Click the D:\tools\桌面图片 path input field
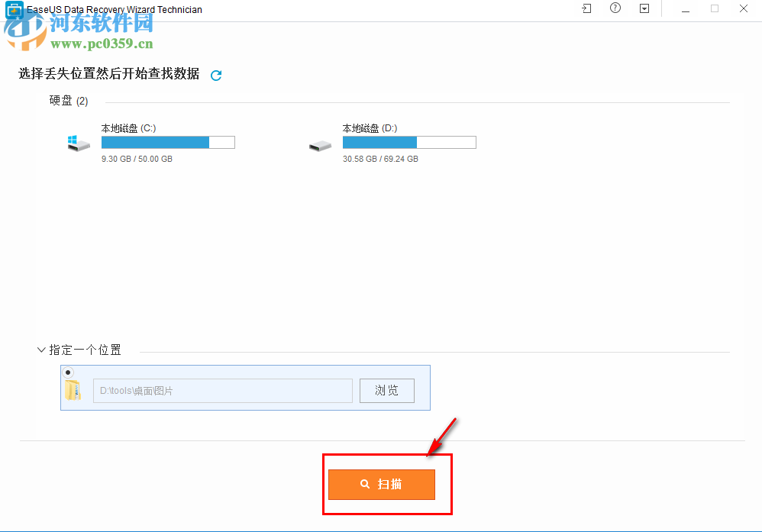This screenshot has width=762, height=532. (x=221, y=390)
